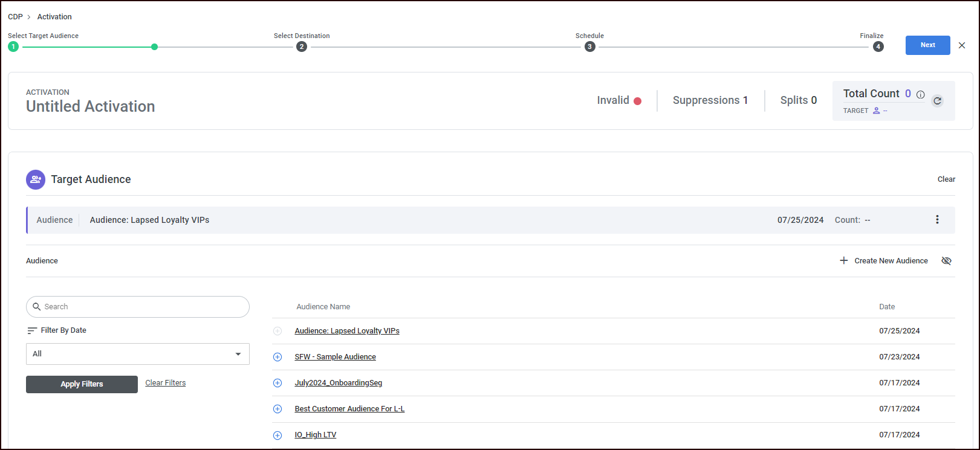980x450 pixels.
Task: Click the Total Count info icon
Action: click(x=920, y=95)
